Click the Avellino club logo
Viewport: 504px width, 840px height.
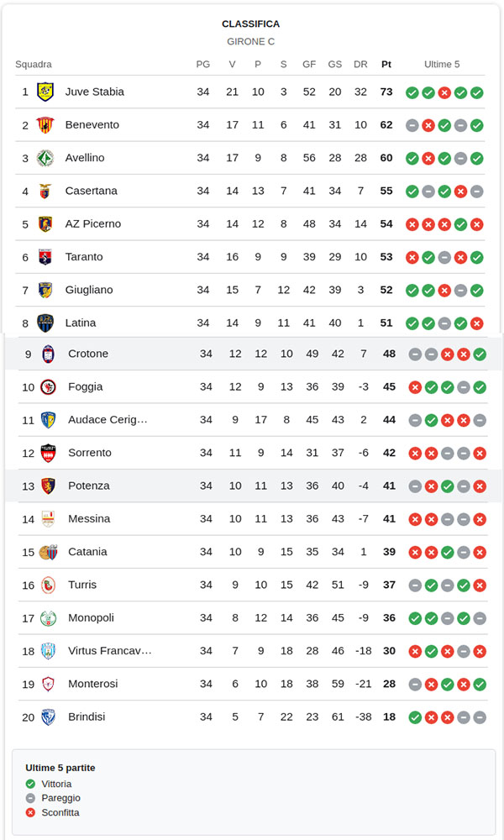click(x=45, y=158)
